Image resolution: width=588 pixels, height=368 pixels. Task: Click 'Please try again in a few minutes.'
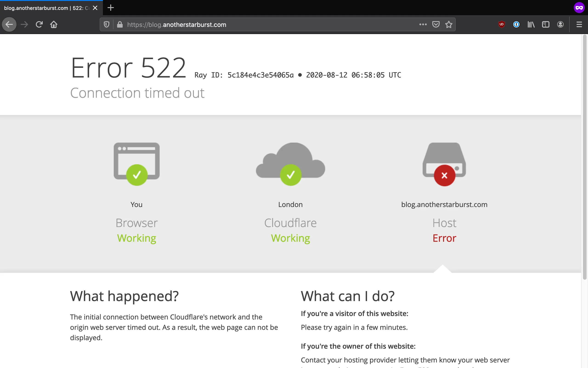pyautogui.click(x=354, y=327)
